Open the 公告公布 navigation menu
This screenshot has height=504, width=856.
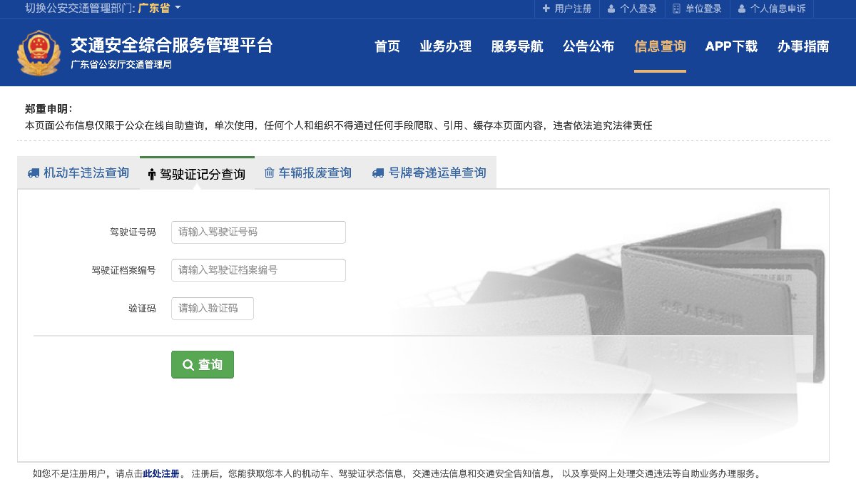point(588,46)
